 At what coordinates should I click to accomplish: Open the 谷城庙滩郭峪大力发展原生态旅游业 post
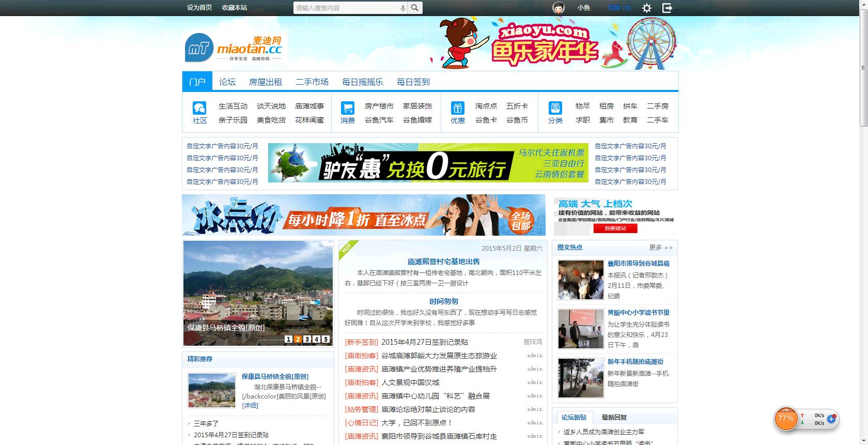point(439,356)
